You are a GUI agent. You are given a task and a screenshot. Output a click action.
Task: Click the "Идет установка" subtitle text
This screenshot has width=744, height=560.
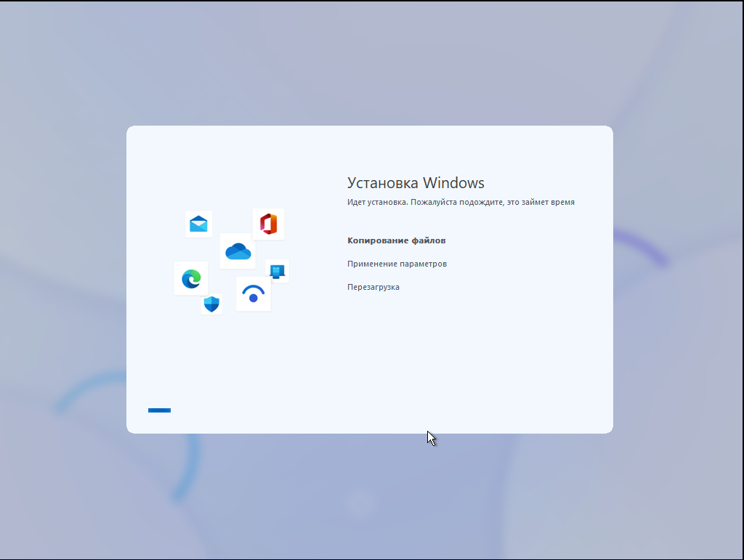click(x=461, y=202)
